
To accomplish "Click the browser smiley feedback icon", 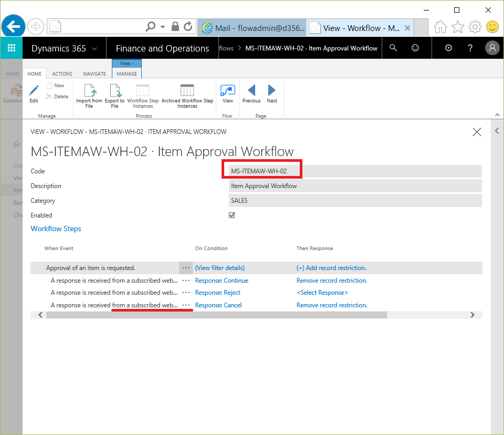I will tap(492, 27).
